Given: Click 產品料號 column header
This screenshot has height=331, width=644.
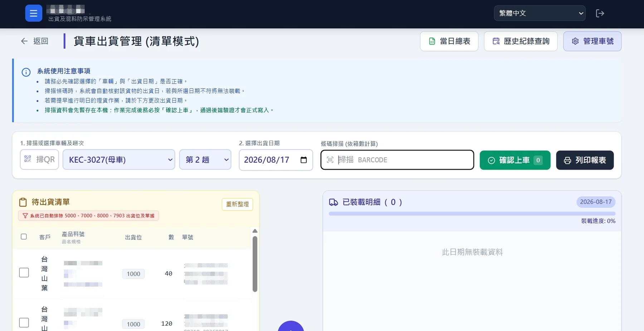Looking at the screenshot, I should pos(73,234).
